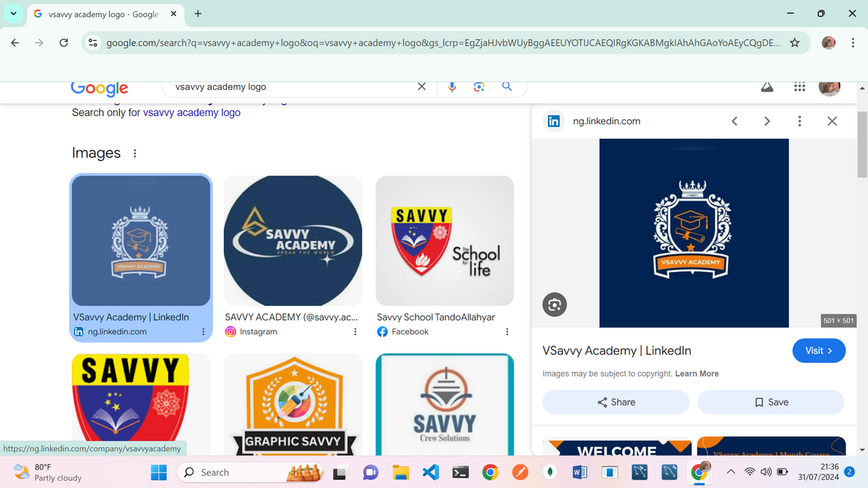Close the image preview panel

[832, 121]
